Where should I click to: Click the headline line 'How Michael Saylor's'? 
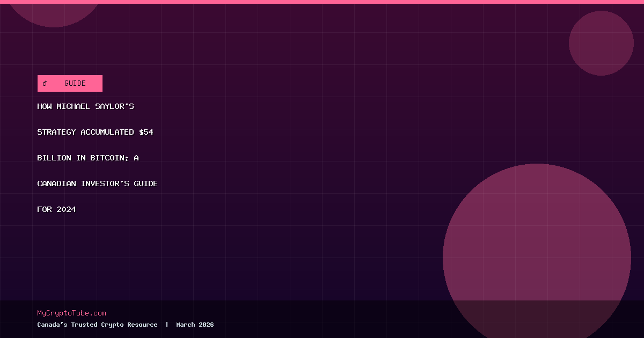tap(85, 106)
